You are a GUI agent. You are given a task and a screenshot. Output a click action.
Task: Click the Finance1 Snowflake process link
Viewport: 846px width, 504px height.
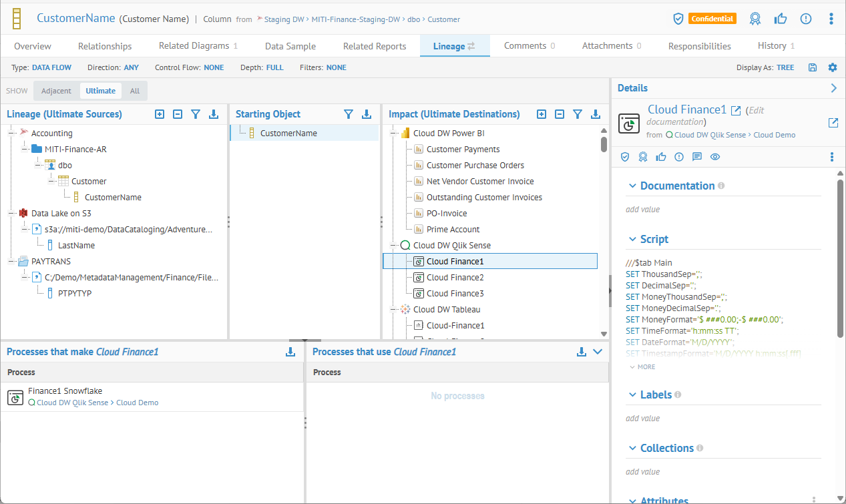[65, 391]
